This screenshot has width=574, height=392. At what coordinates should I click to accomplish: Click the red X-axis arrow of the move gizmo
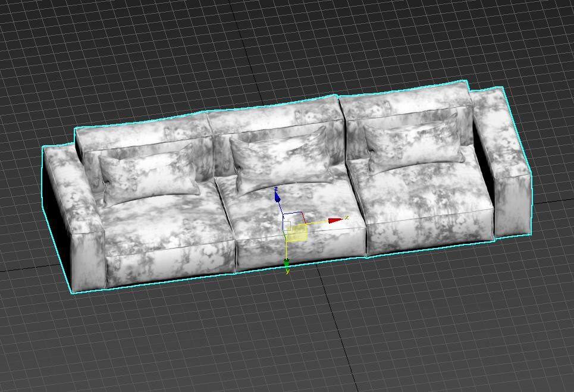tap(335, 221)
